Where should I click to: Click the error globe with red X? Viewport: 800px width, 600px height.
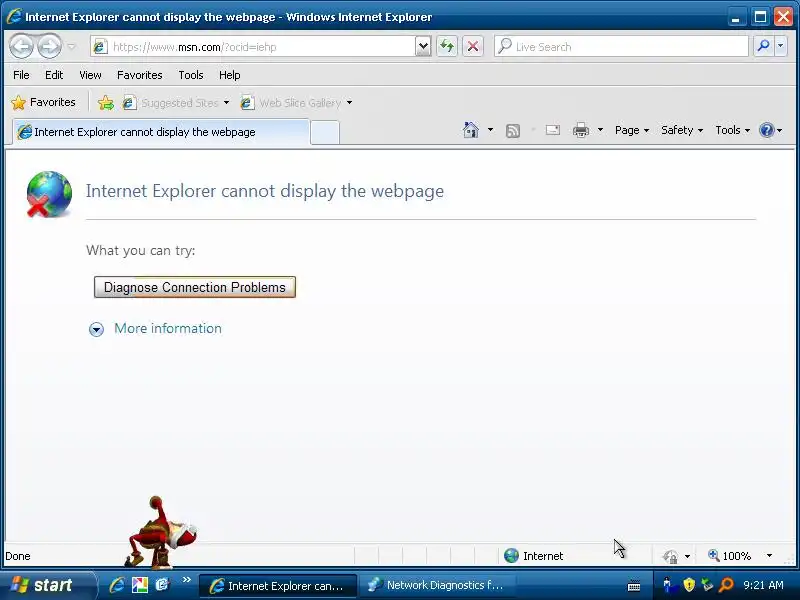tap(49, 194)
